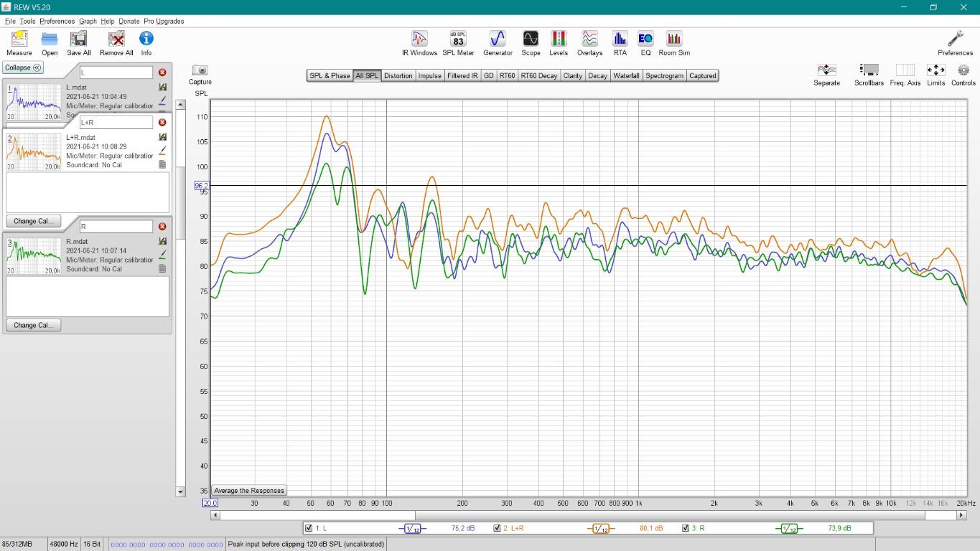Start a new measurement with Measure
Screen dimensions: 980x551
(19, 43)
